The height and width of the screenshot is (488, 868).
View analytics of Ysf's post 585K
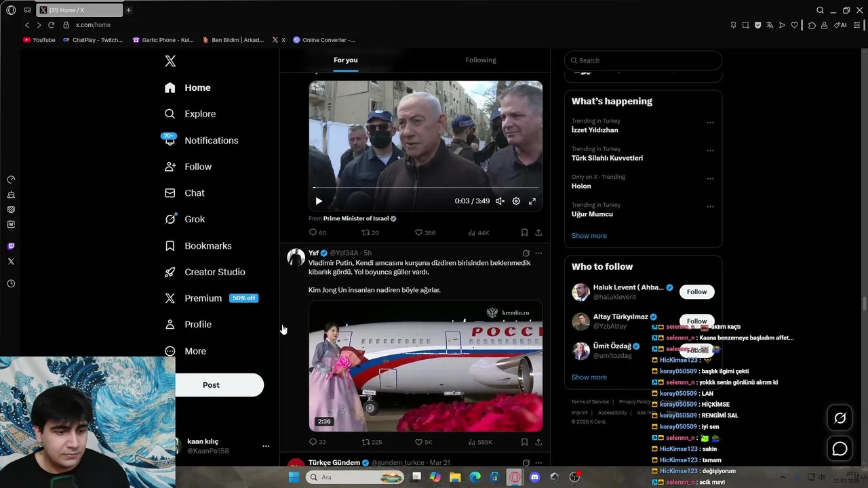pyautogui.click(x=480, y=442)
